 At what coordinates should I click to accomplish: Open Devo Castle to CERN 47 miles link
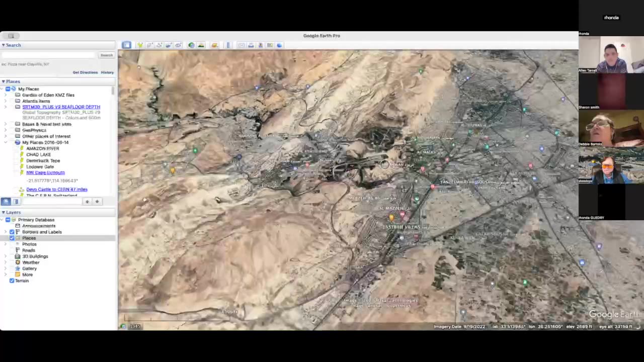tap(56, 190)
